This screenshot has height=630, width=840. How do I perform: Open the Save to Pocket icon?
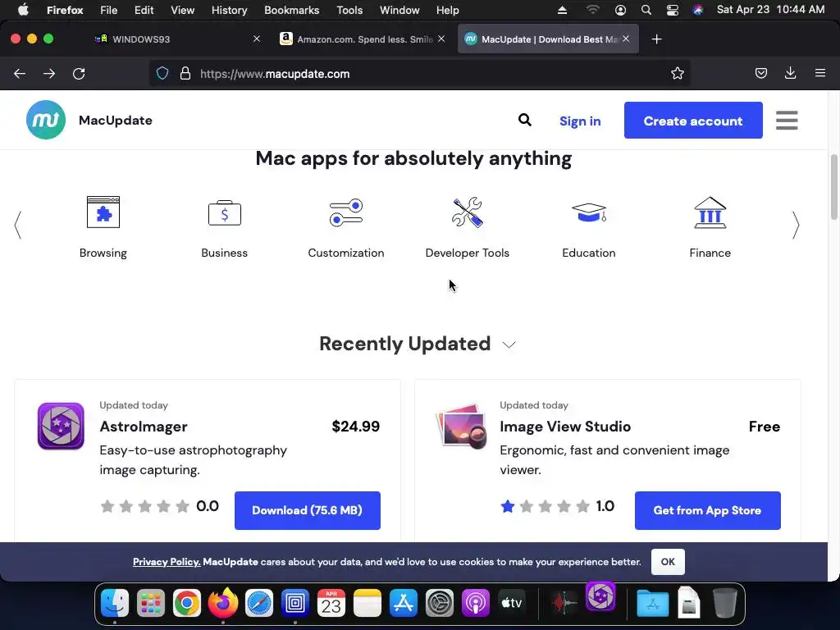(x=760, y=73)
